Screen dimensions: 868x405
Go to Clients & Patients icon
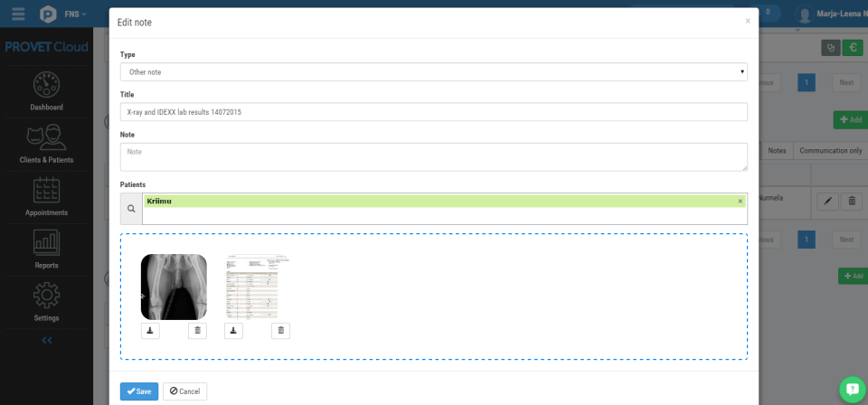coord(46,137)
